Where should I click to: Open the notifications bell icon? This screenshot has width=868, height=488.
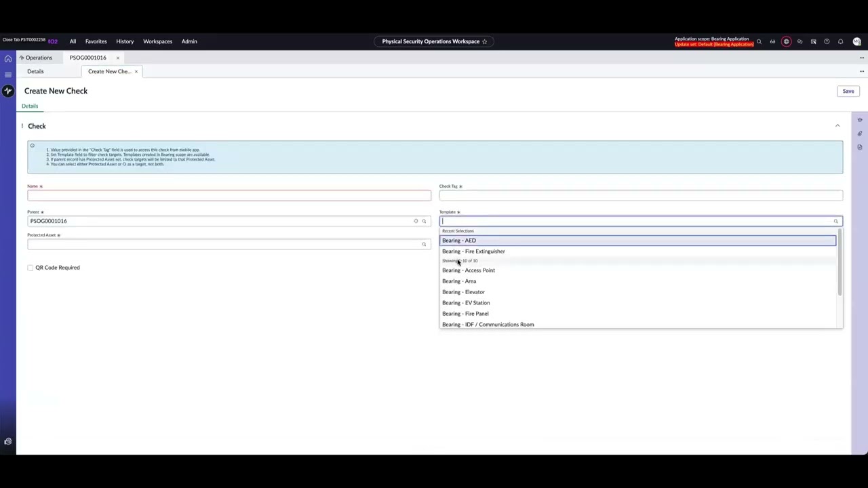[840, 41]
